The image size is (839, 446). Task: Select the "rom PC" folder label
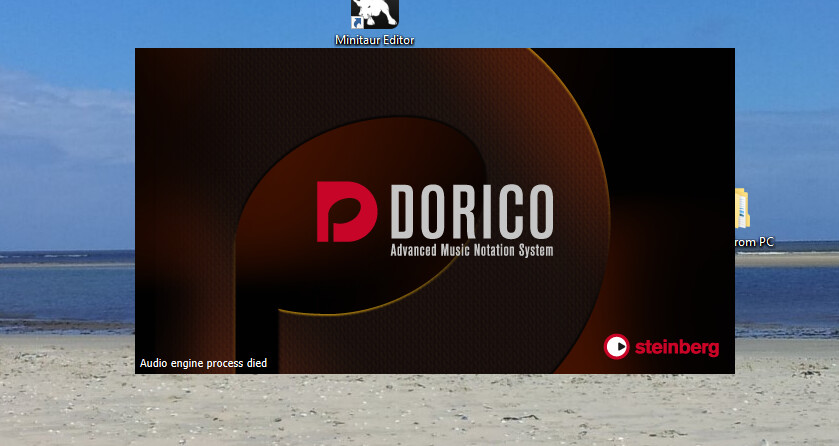coord(754,242)
